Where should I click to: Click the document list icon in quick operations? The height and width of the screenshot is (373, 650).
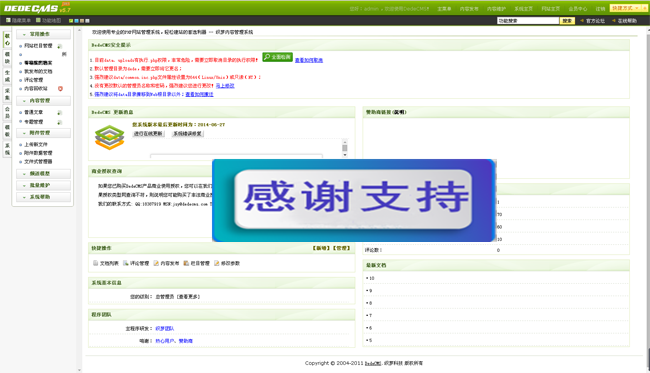96,263
